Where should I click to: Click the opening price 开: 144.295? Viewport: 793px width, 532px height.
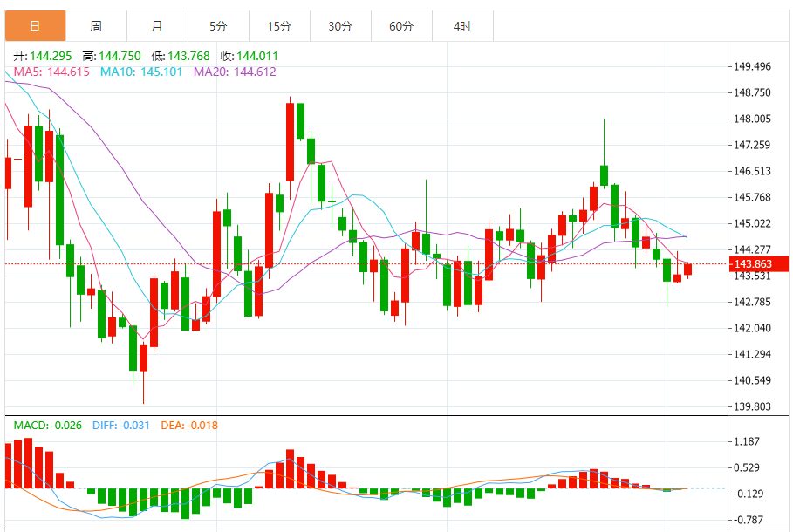[x=43, y=56]
